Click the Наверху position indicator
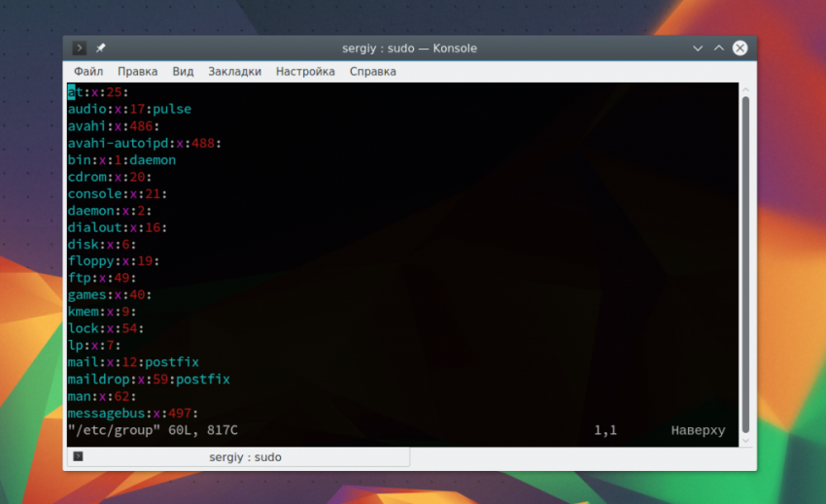 pos(697,430)
